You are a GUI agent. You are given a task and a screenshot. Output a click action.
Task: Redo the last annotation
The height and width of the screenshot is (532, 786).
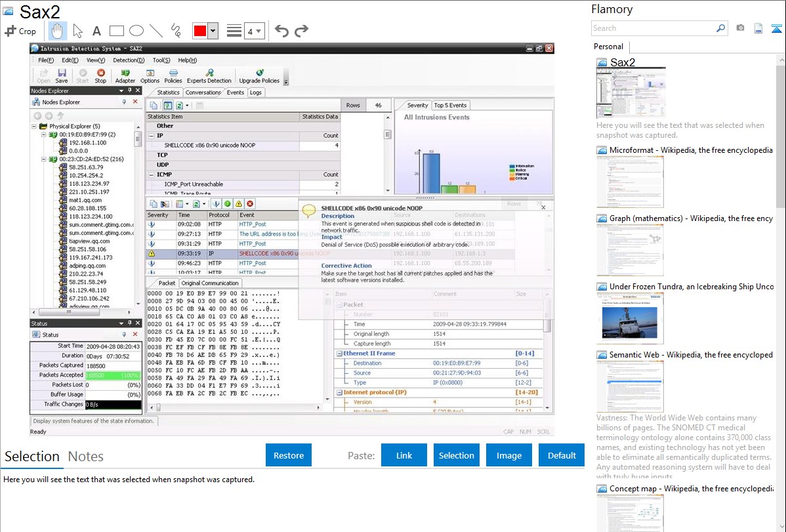[x=301, y=31]
